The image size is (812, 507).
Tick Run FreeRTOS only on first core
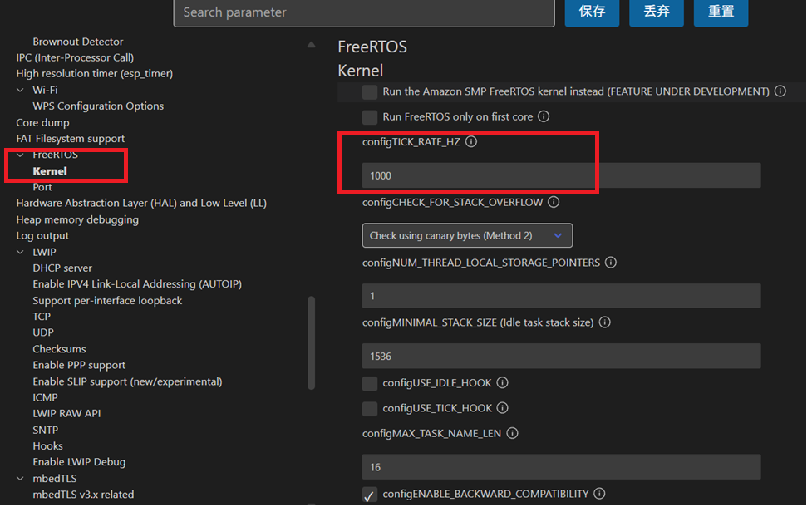370,117
